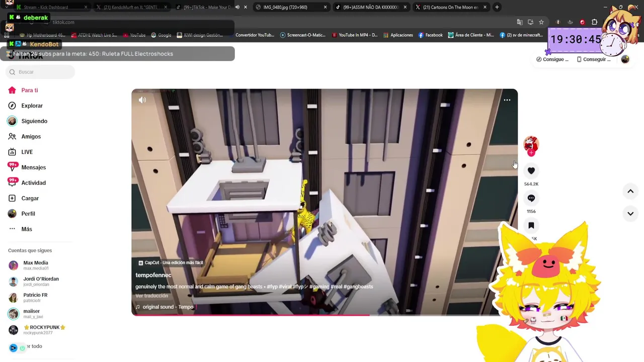Click the #gaming hashtag in caption
644x362 pixels.
(319, 287)
